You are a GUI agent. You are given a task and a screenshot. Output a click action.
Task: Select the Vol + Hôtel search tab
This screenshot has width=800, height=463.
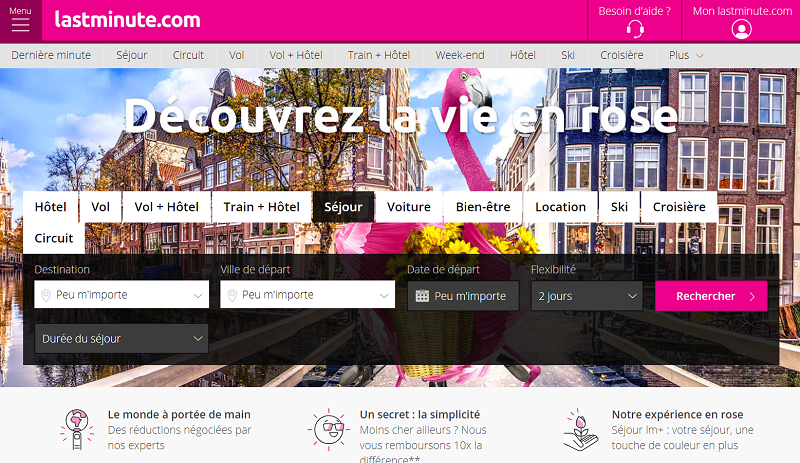coord(166,207)
